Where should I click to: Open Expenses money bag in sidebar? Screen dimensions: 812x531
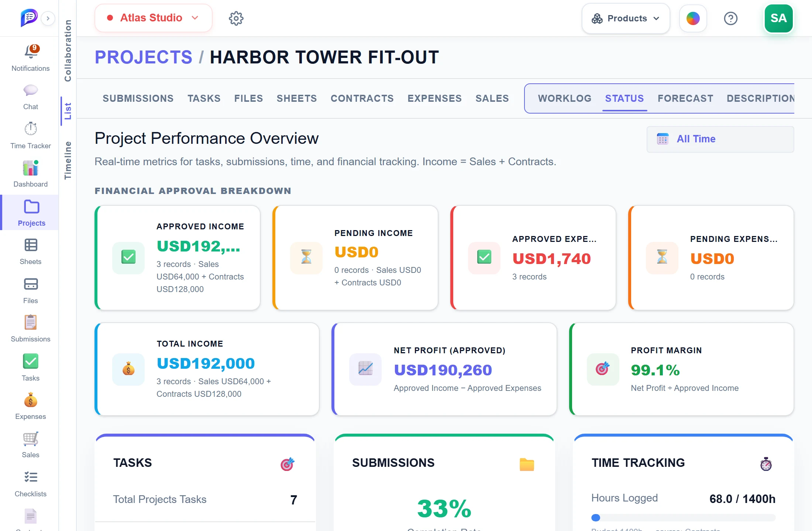click(x=31, y=400)
